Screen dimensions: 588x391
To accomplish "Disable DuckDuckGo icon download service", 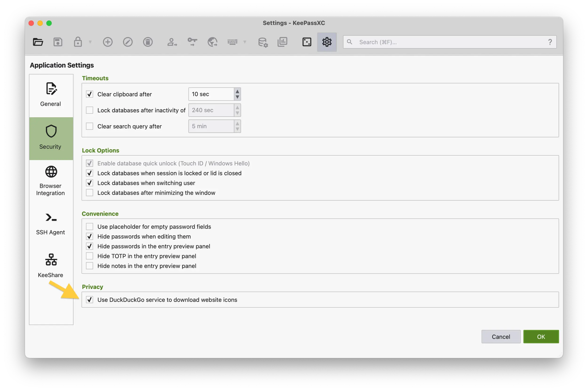I will click(90, 300).
